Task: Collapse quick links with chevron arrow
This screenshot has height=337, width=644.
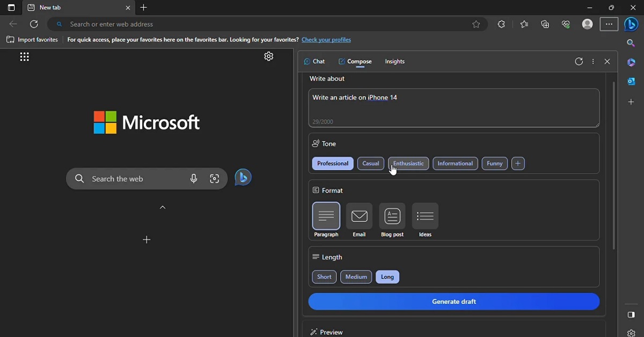Action: point(163,208)
